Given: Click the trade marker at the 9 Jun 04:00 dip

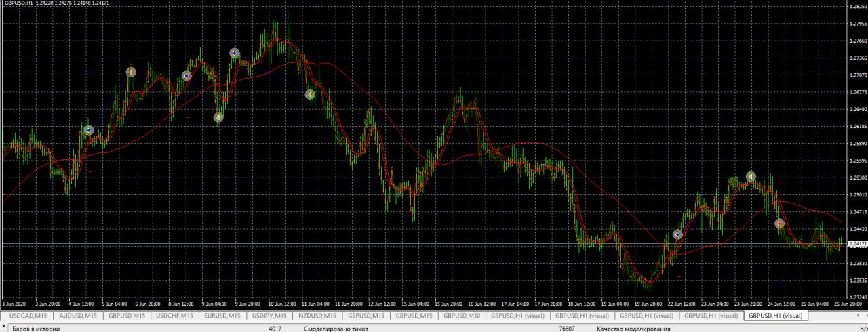Looking at the screenshot, I should click(x=218, y=117).
